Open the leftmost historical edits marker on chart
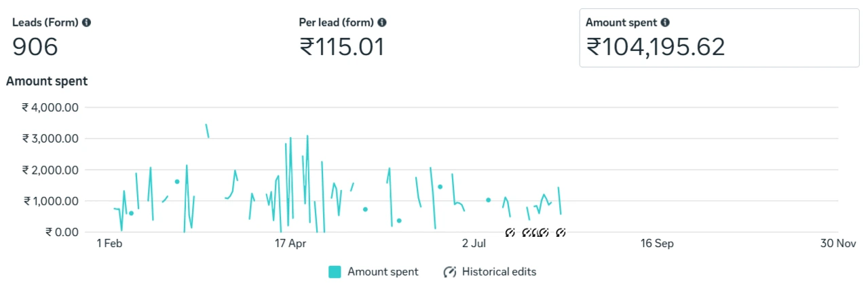Image resolution: width=868 pixels, height=285 pixels. (x=510, y=233)
